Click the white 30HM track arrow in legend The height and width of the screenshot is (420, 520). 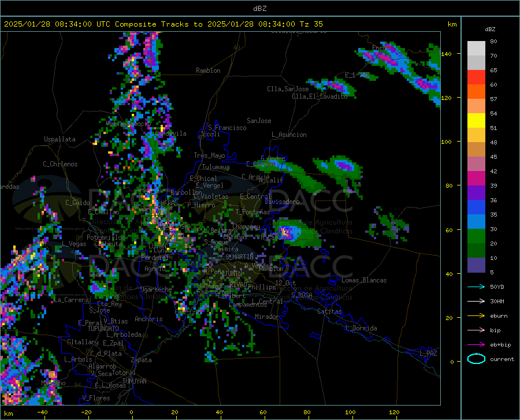(x=476, y=302)
